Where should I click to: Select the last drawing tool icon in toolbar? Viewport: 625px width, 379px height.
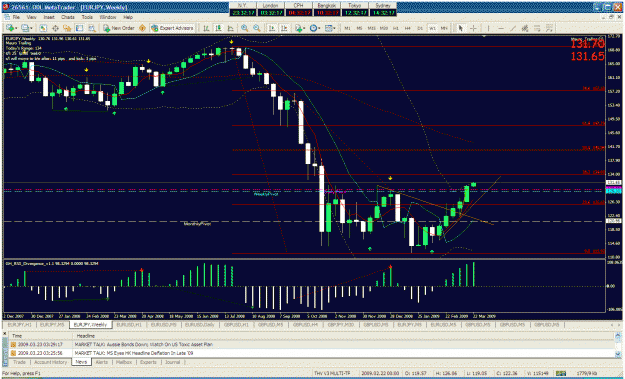[550, 28]
